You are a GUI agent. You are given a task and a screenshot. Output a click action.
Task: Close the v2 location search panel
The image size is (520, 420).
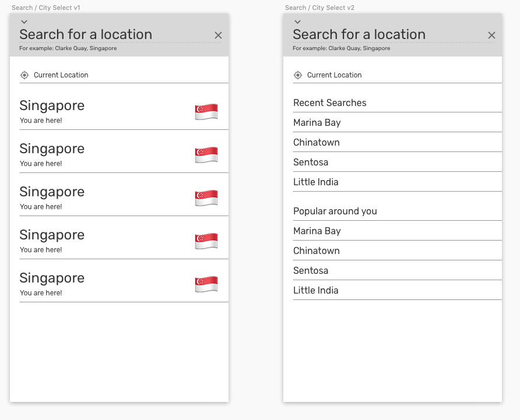[x=491, y=36]
